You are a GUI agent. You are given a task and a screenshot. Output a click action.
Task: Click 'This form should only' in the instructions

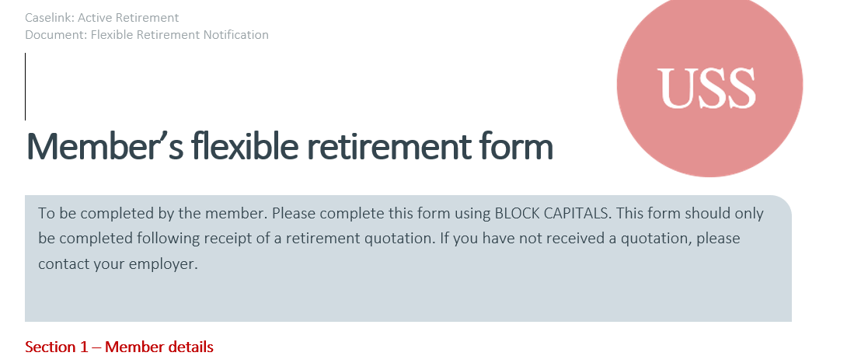690,213
